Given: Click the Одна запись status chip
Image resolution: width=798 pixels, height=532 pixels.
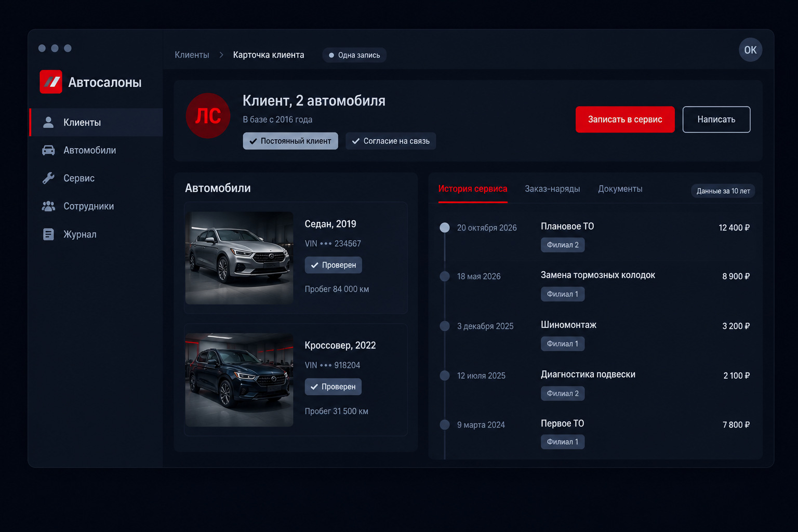Looking at the screenshot, I should 354,55.
